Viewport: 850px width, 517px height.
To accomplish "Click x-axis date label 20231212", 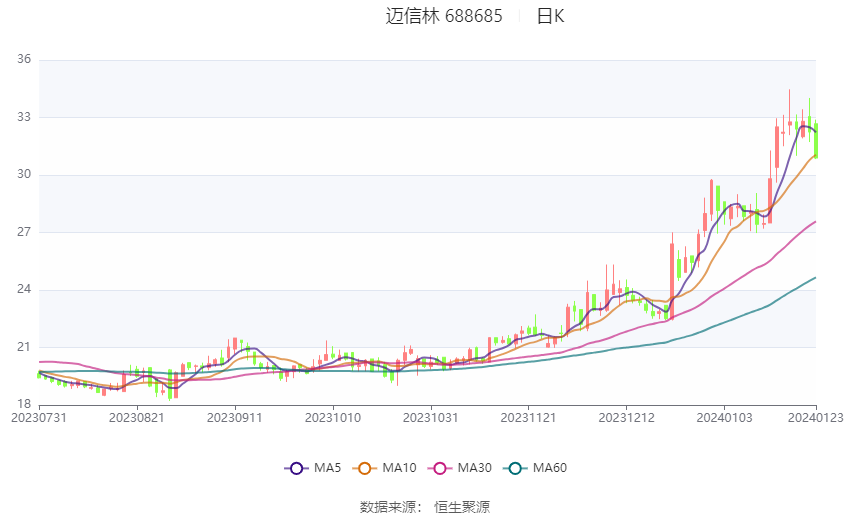I will click(627, 418).
